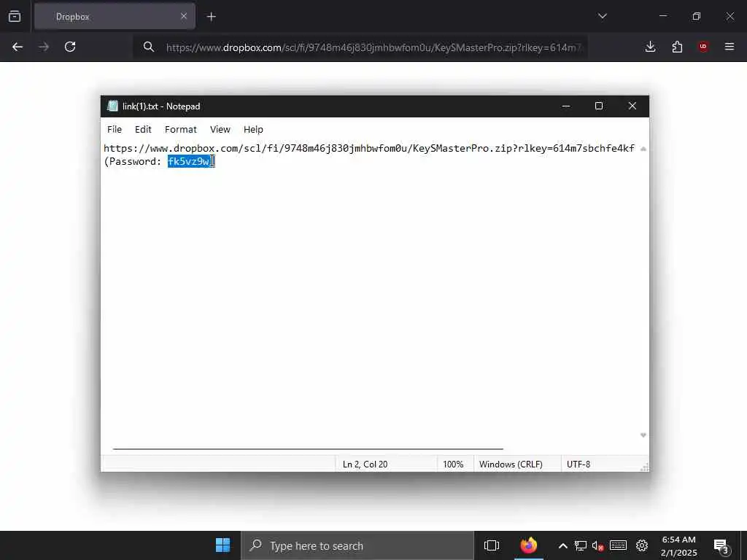Open Task View on the taskbar
Screen dimensions: 747x560
pos(492,545)
